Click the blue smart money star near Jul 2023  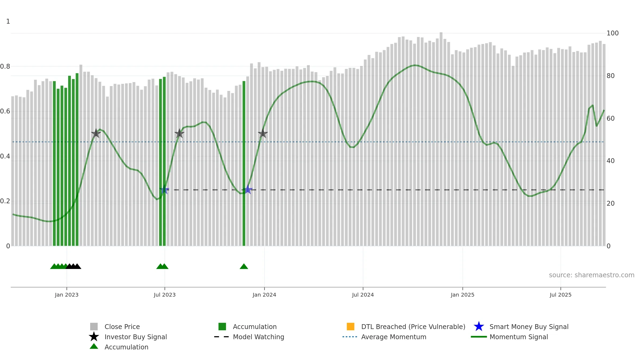(x=164, y=190)
